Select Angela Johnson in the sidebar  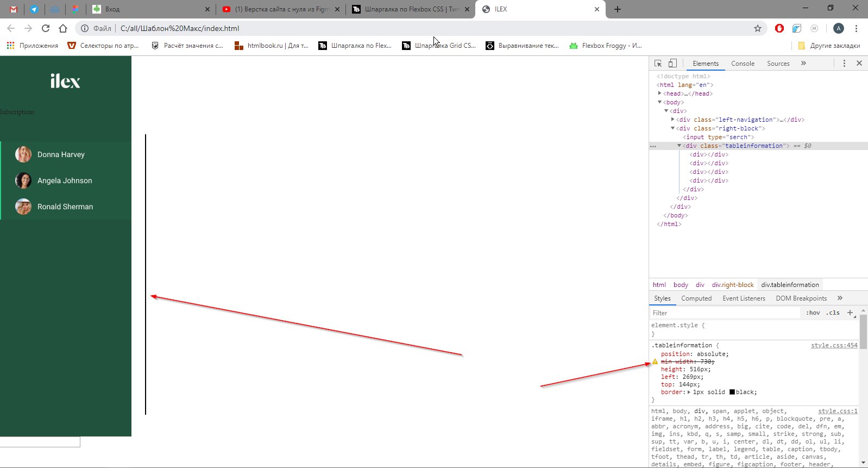(x=66, y=180)
